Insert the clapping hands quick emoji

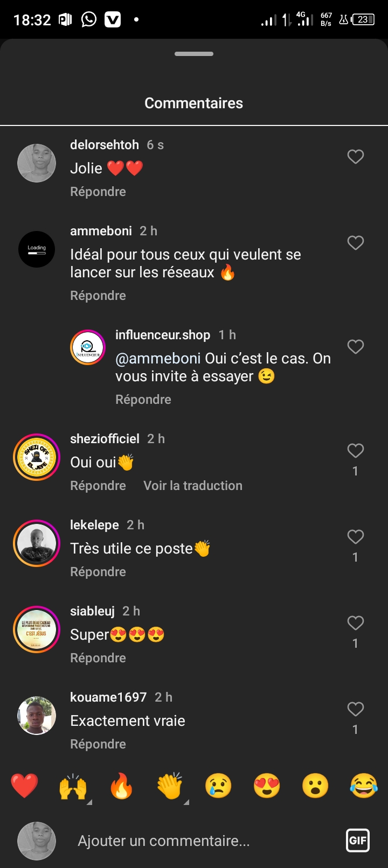[x=170, y=787]
